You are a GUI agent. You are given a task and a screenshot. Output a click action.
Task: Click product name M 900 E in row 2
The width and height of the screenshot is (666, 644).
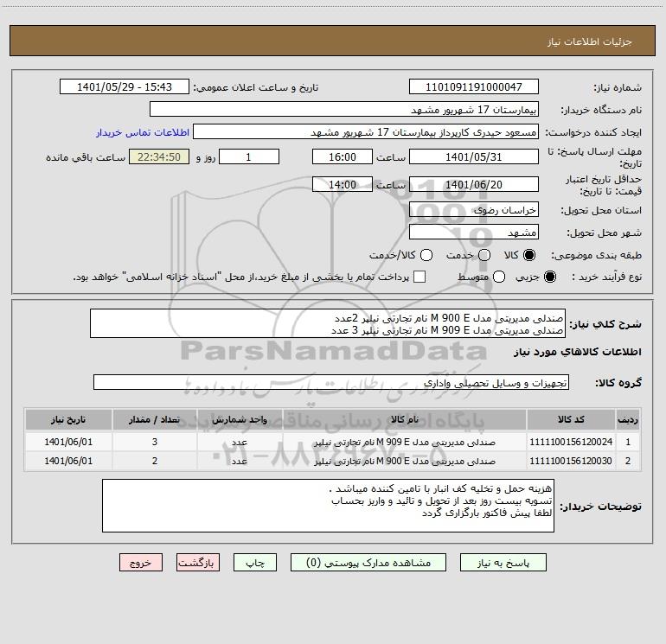pyautogui.click(x=405, y=462)
